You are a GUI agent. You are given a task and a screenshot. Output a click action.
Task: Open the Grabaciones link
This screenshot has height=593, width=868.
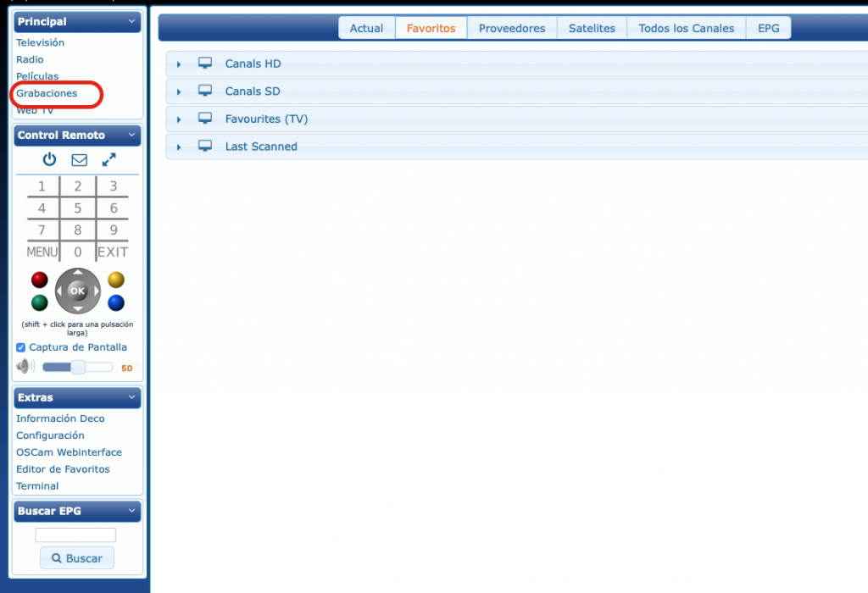pyautogui.click(x=47, y=93)
